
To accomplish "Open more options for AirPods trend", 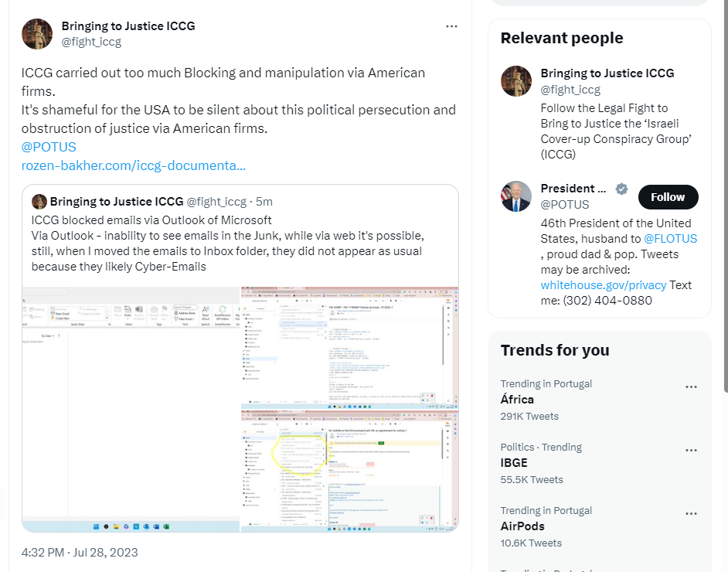I will pos(691,513).
